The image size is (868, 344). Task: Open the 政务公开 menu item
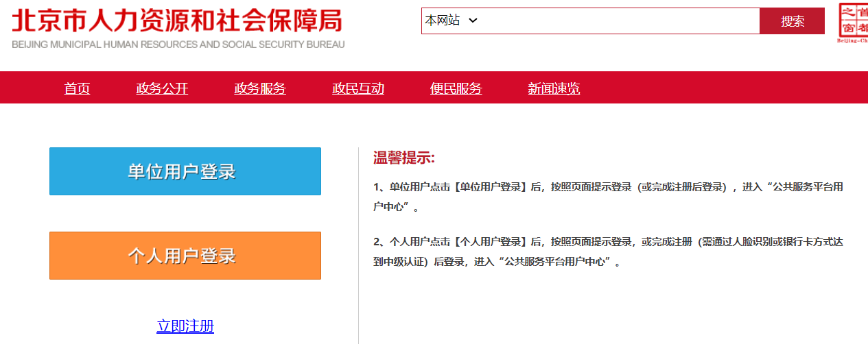[162, 88]
